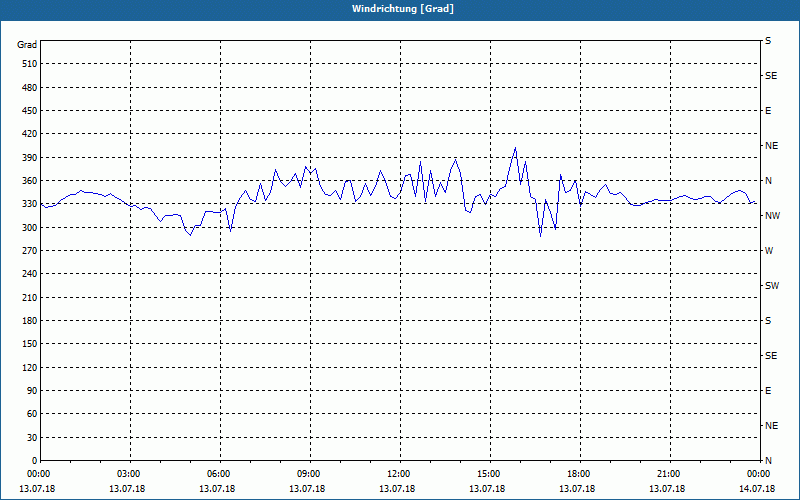Select the 13.07.18 date under 09:00

click(307, 489)
